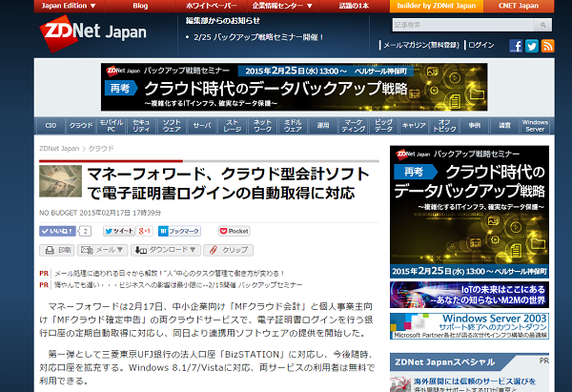Click the ZDNet Japan breadcrumb link
Image resolution: width=572 pixels, height=392 pixels.
click(59, 149)
